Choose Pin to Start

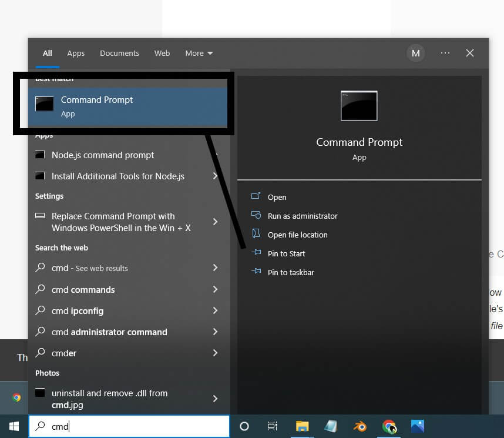286,253
